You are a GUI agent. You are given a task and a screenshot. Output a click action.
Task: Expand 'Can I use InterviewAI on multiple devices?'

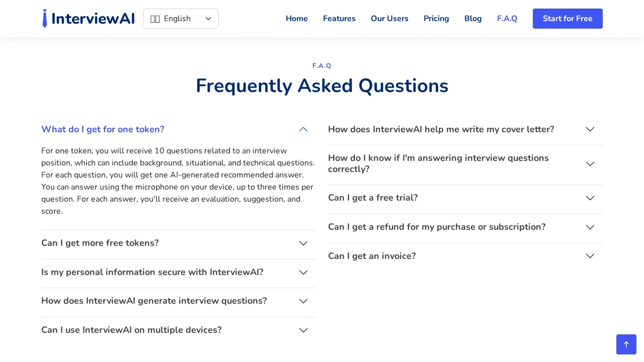click(x=303, y=330)
